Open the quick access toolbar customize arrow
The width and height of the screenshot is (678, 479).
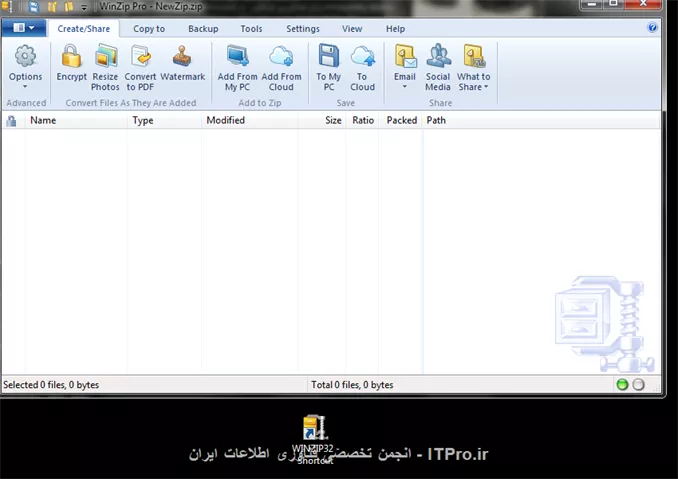point(84,7)
